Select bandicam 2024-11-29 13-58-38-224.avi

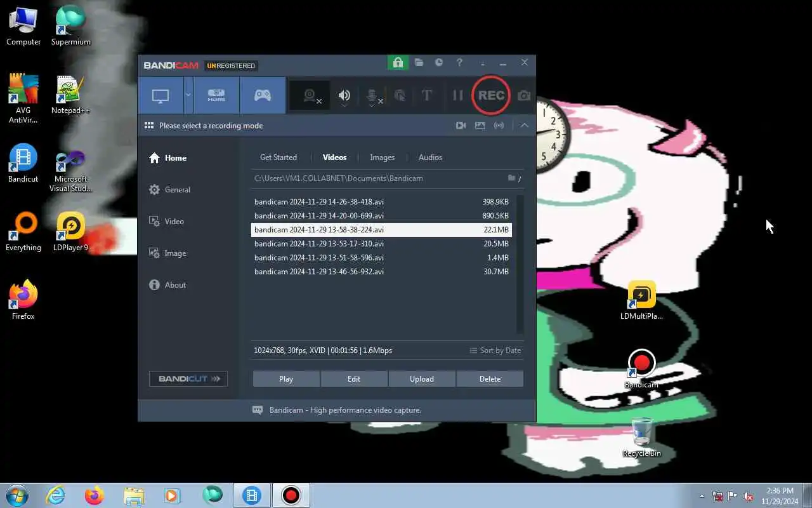pyautogui.click(x=381, y=230)
